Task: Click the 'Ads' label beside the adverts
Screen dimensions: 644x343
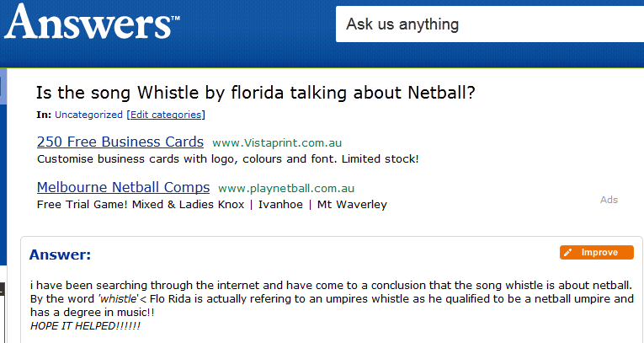Action: [609, 200]
